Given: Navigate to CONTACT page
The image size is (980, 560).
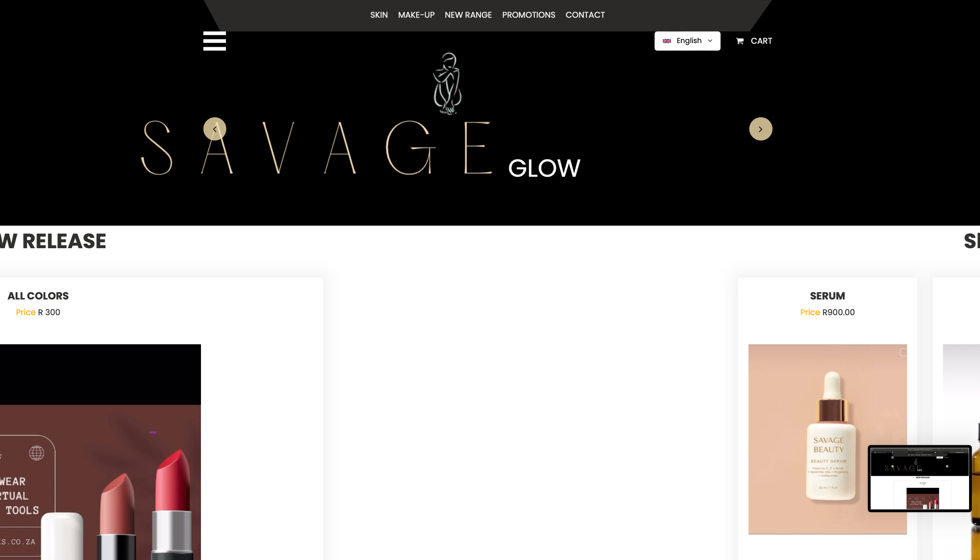Looking at the screenshot, I should (585, 15).
